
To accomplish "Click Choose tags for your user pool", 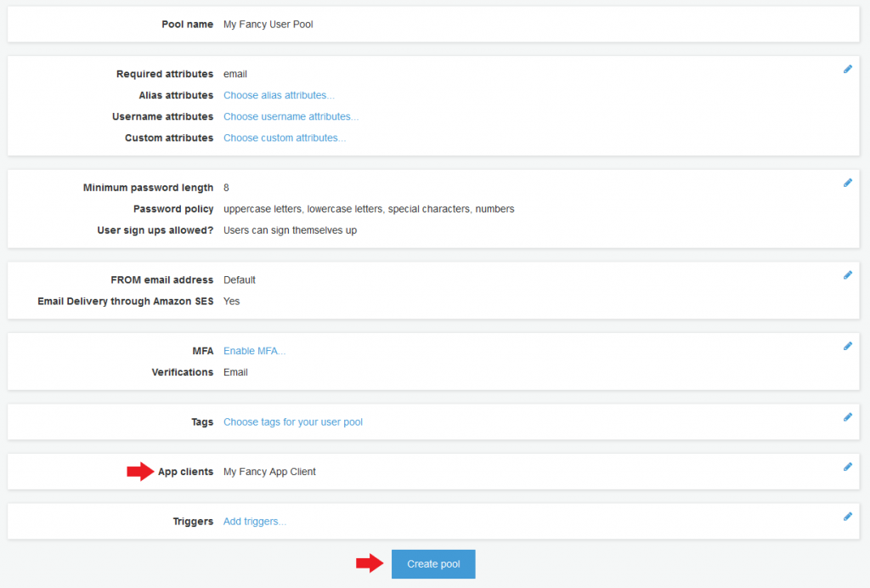I will tap(292, 422).
